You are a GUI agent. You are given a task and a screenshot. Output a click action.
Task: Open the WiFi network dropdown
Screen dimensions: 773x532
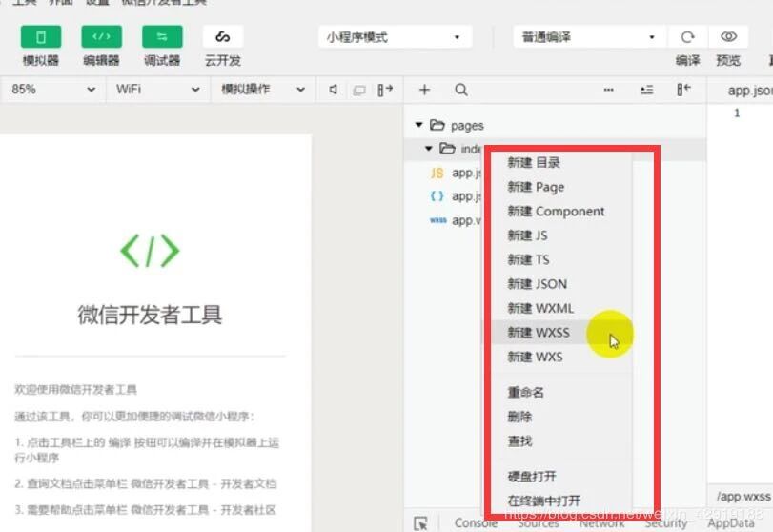[x=158, y=90]
